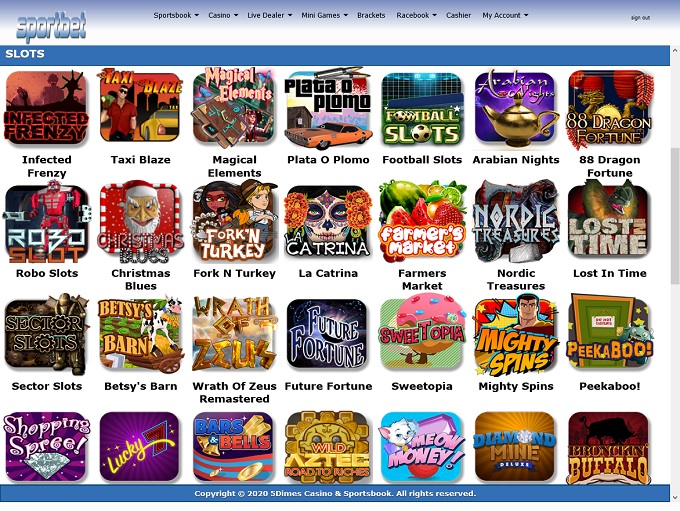Open the Sweetopia slot icon

(x=422, y=333)
